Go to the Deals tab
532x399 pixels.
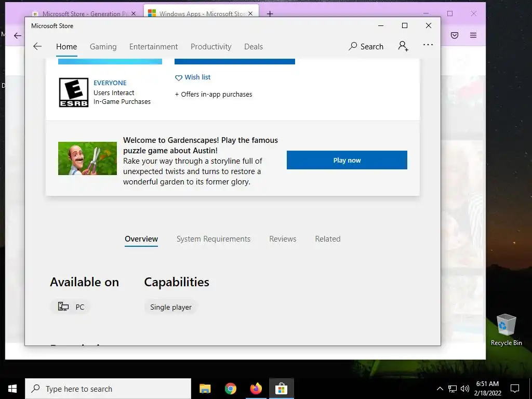[254, 47]
